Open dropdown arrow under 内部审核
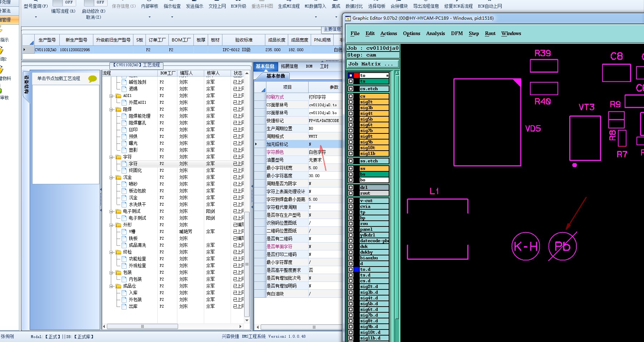 pyautogui.click(x=149, y=17)
